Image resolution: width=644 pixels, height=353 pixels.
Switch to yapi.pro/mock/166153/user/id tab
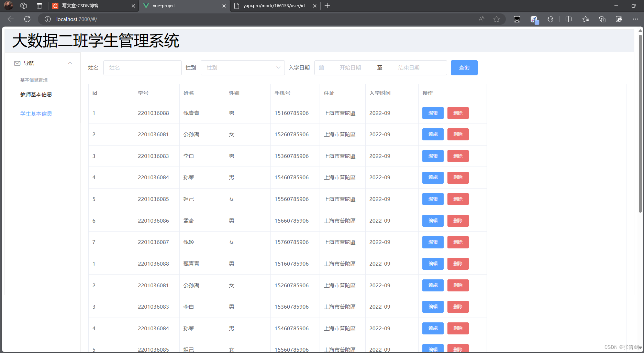[275, 6]
